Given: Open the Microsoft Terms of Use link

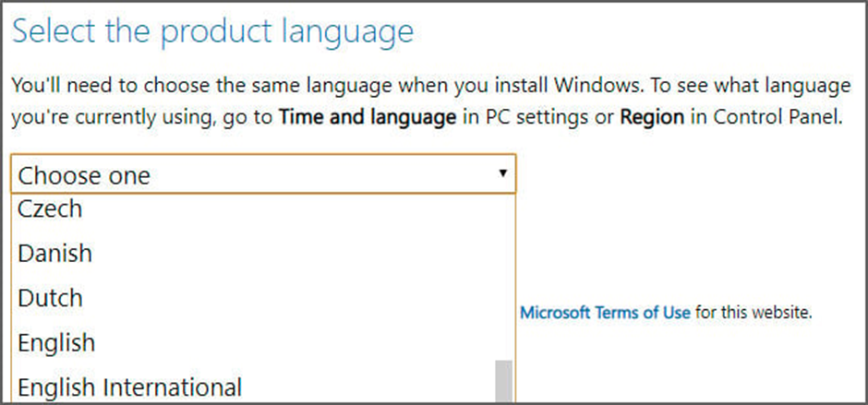Looking at the screenshot, I should tap(605, 312).
